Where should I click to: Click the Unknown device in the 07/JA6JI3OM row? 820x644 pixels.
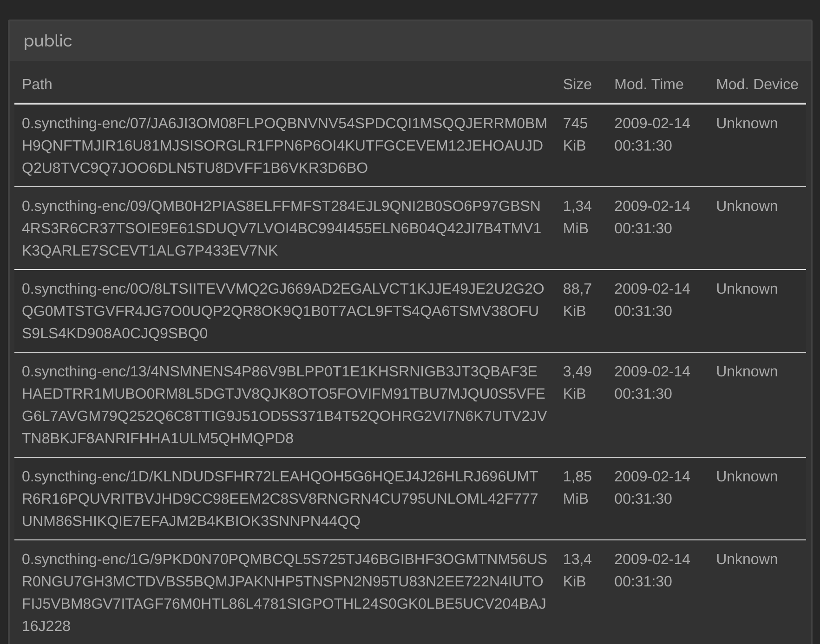click(747, 123)
